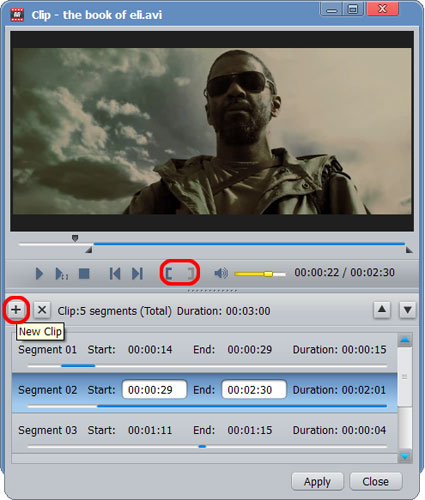Click the Segment 02 range bar
This screenshot has height=500, width=425.
coord(242,406)
